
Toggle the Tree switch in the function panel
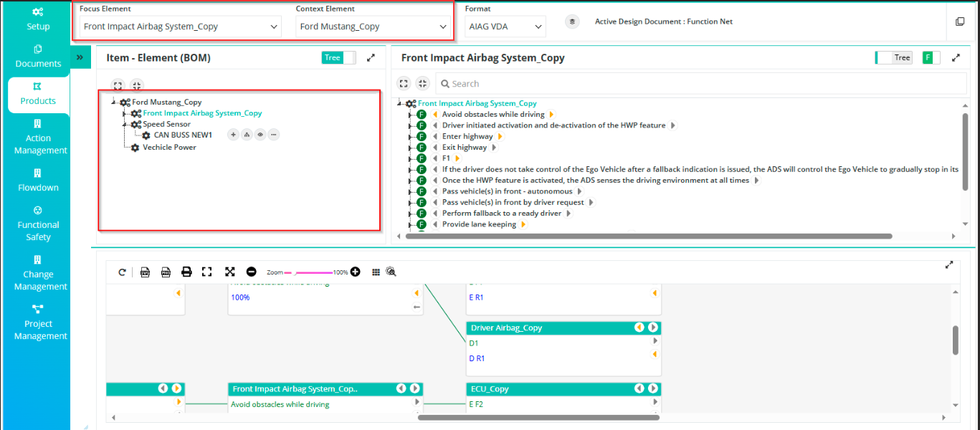click(894, 58)
